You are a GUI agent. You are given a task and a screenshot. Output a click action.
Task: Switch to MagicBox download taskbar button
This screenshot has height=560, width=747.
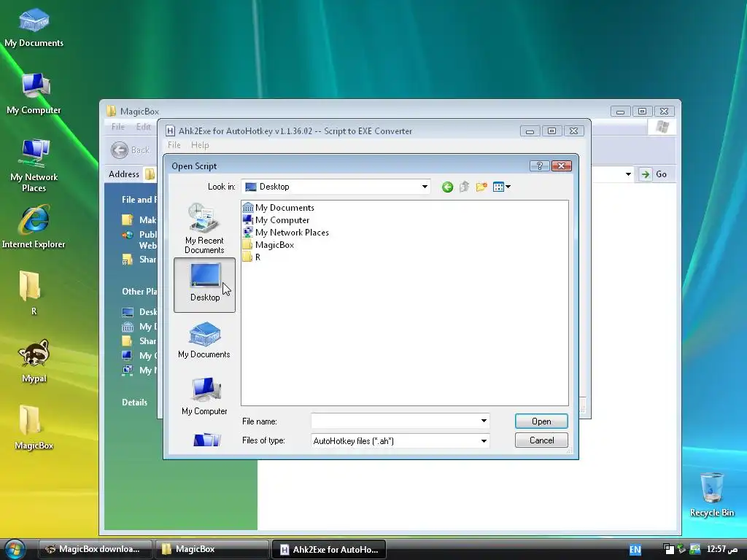click(x=95, y=549)
